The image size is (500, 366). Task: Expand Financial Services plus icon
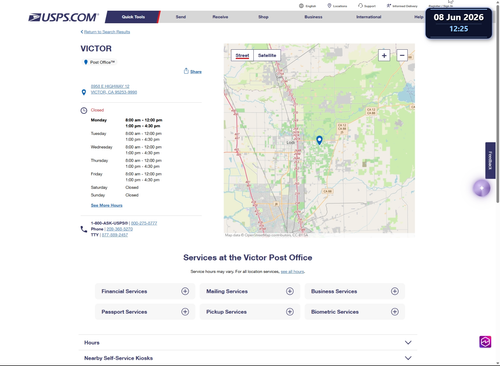pos(185,291)
